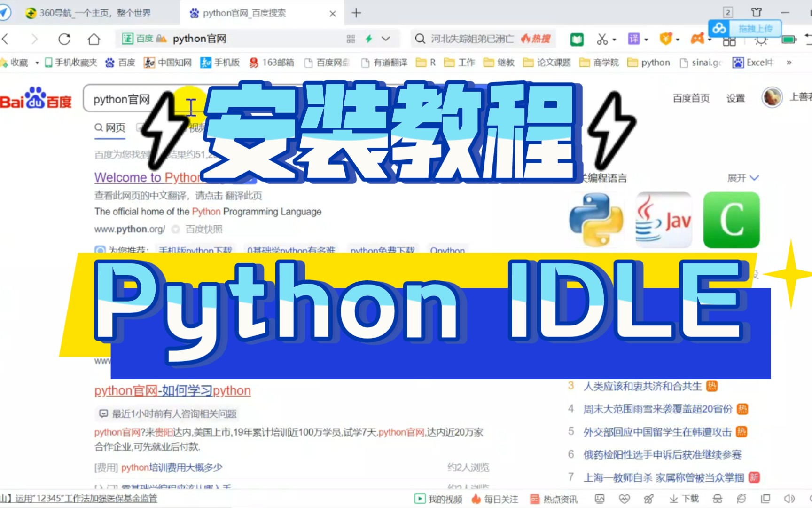Open 热点资讯 in the status bar
Viewport: 812px width, 508px height.
click(554, 499)
